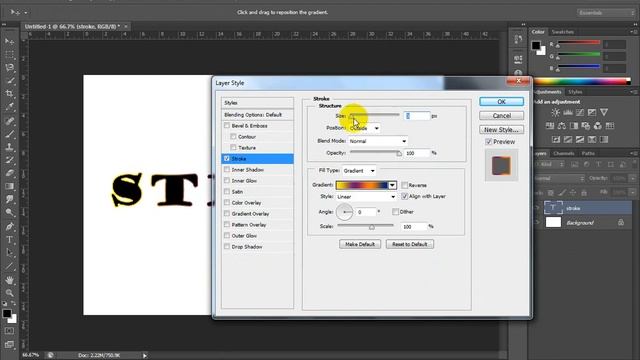Screen dimensions: 640x360
Task: Open the Layers panel Opacity arrow
Action: 633,178
